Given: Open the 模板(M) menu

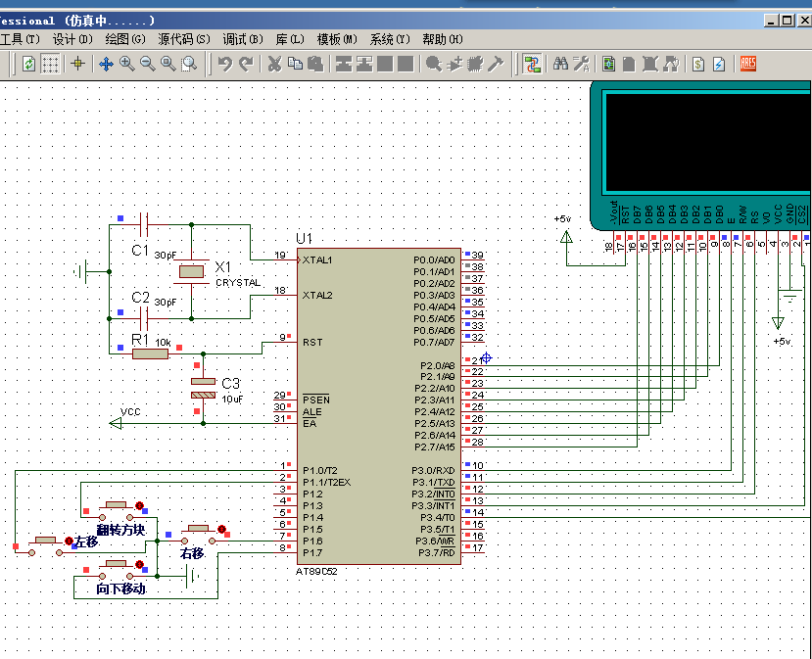Looking at the screenshot, I should (337, 39).
